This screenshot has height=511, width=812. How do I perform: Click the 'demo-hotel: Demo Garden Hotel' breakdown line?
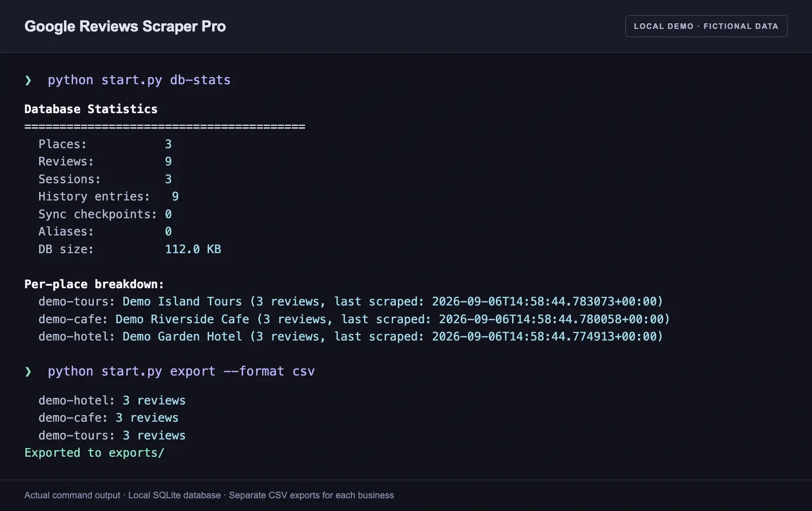351,336
